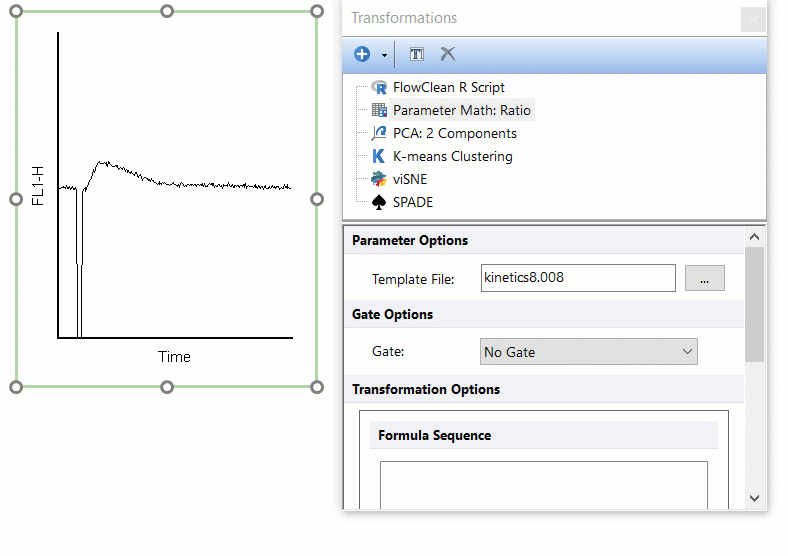
Task: Click the K-means Clustering K icon
Action: pyautogui.click(x=379, y=156)
